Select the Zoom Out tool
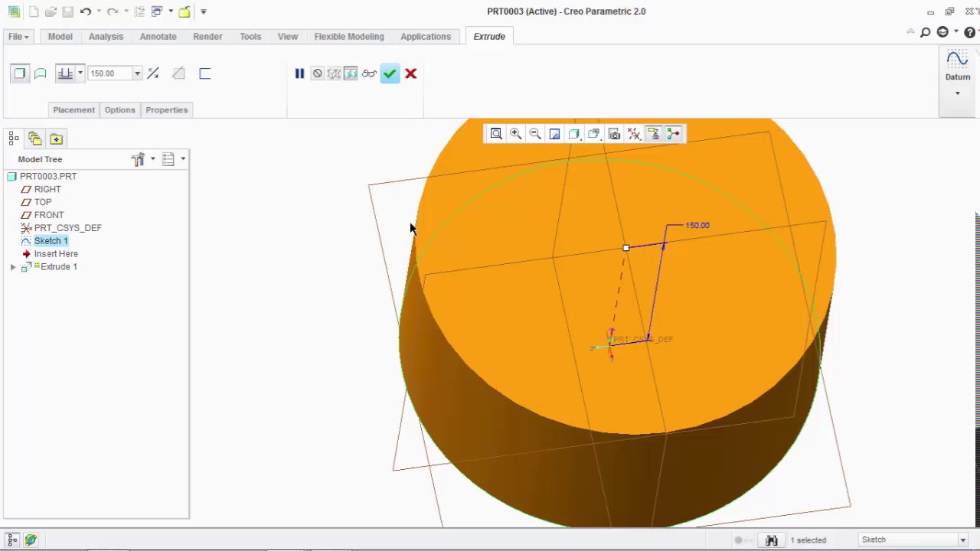The image size is (980, 551). (x=534, y=134)
